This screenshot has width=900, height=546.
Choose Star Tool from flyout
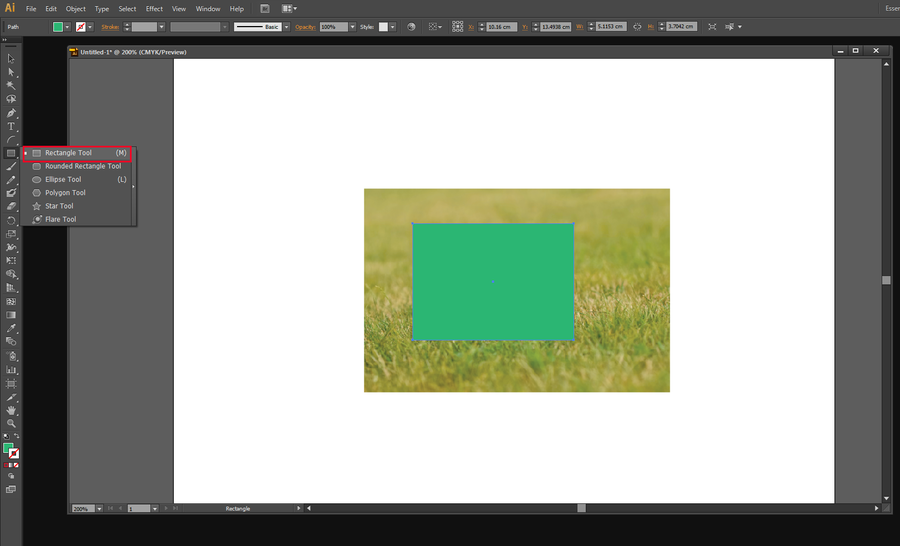59,206
